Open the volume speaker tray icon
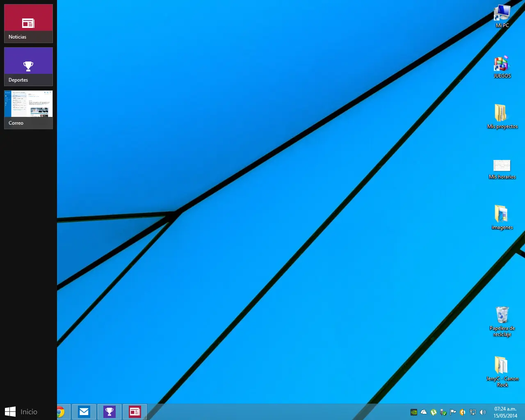 483,412
